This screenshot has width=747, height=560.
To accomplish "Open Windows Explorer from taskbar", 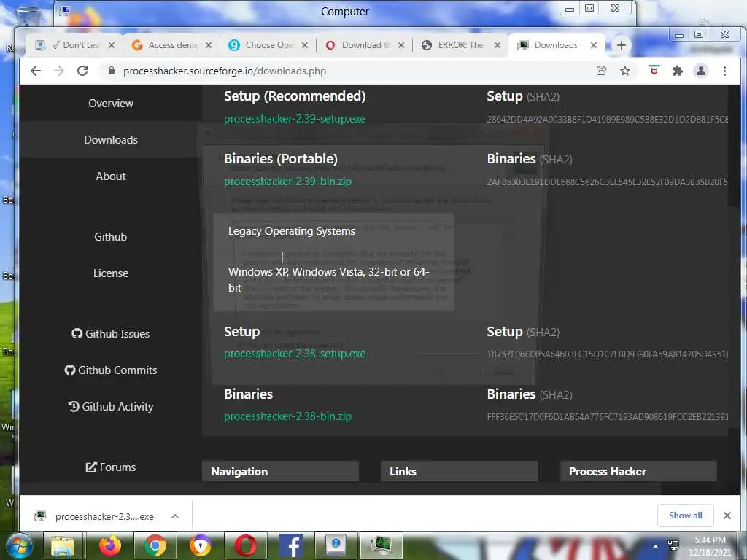I will click(x=63, y=545).
